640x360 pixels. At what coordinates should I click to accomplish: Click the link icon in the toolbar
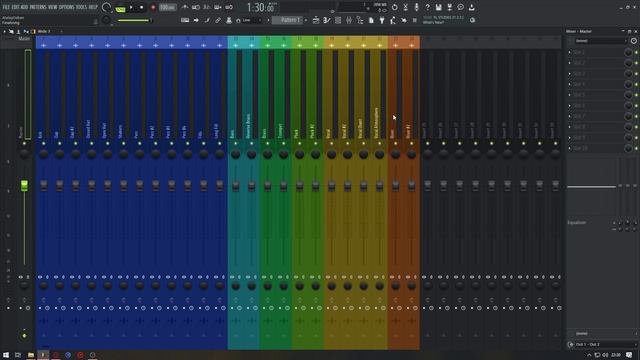click(x=218, y=20)
